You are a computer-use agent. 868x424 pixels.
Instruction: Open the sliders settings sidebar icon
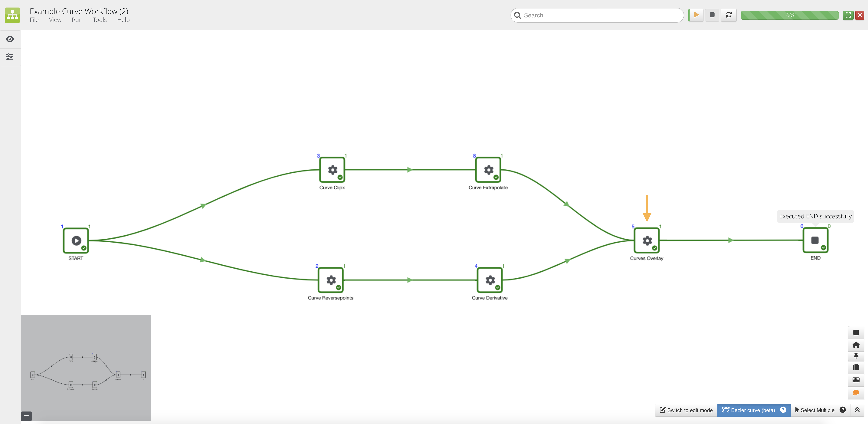coord(9,57)
